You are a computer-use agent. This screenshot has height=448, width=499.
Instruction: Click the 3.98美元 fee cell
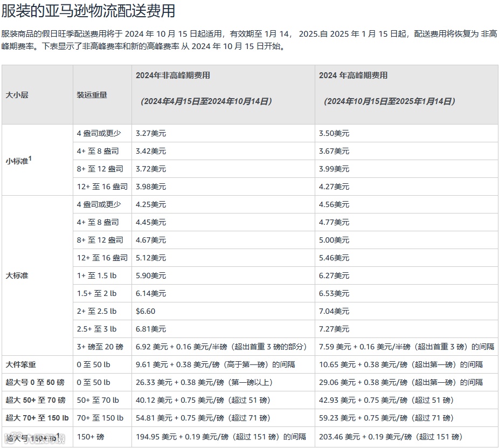point(224,187)
